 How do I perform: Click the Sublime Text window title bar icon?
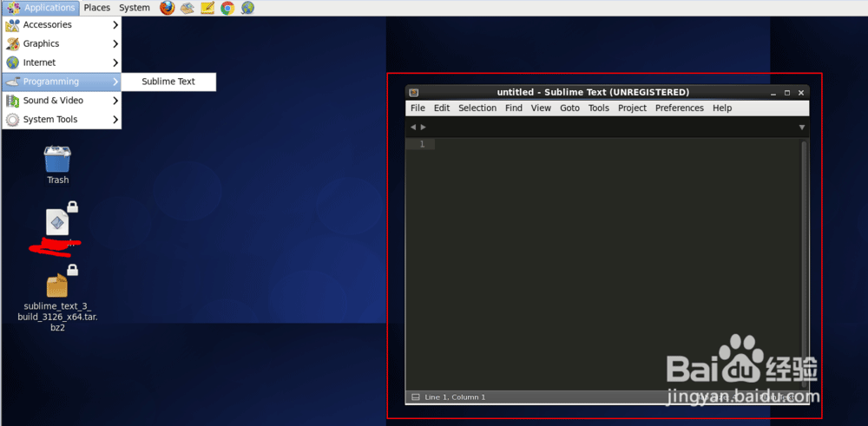click(413, 92)
